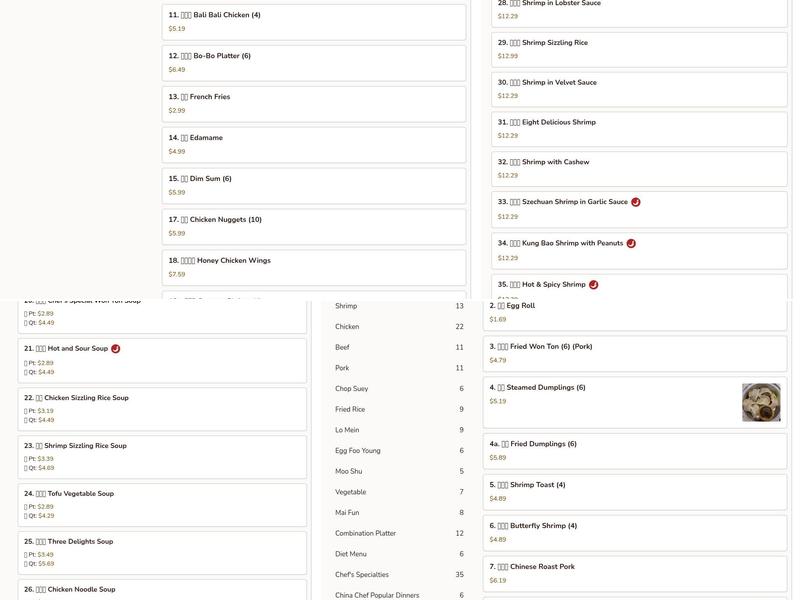Viewport: 800px width, 600px height.
Task: Open the Bali Bali Chicken (4) item
Action: (313, 22)
